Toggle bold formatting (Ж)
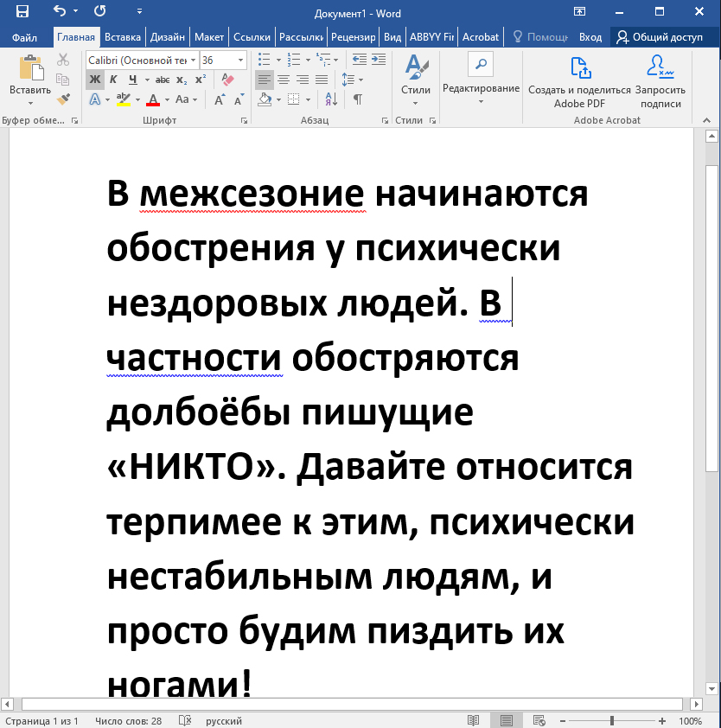 95,80
